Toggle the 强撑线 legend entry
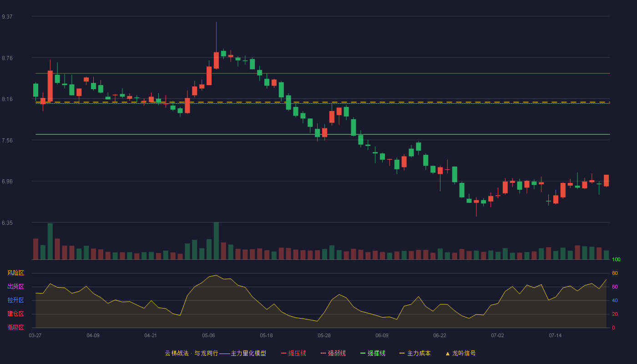Image resolution: width=637 pixels, height=364 pixels. point(373,353)
